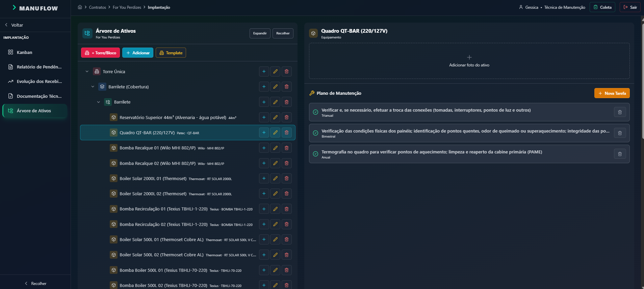Image resolution: width=644 pixels, height=289 pixels.
Task: Delete the Anual Termografia task
Action: (620, 154)
